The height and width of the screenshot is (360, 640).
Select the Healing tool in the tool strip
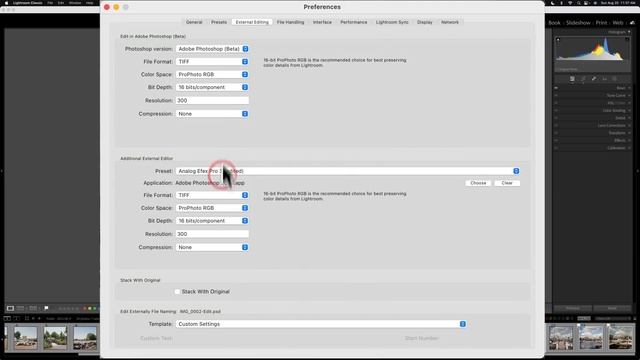[594, 79]
